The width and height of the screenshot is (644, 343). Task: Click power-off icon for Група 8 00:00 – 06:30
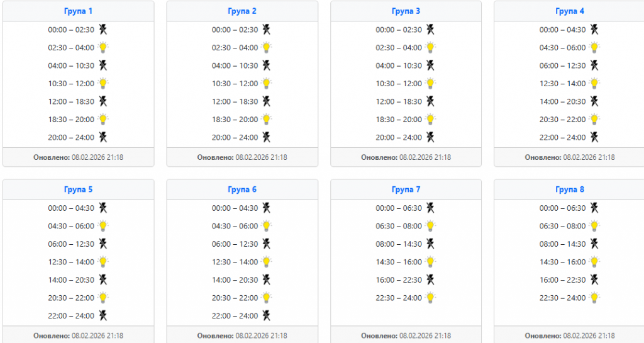[x=594, y=208]
